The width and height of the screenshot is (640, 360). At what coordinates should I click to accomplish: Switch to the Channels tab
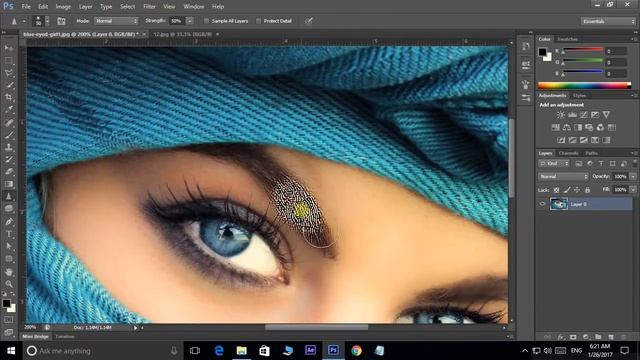[x=569, y=153]
